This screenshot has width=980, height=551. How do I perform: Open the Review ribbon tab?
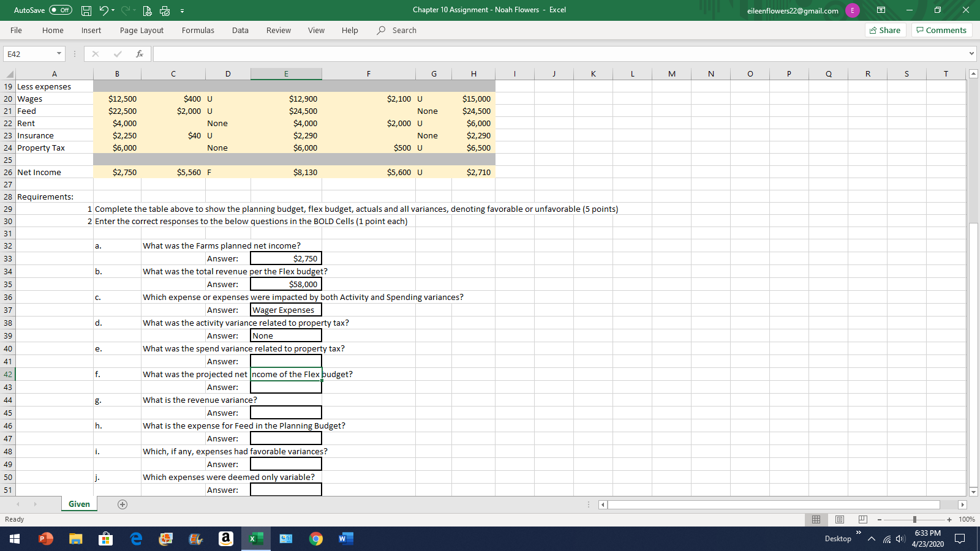pos(279,30)
